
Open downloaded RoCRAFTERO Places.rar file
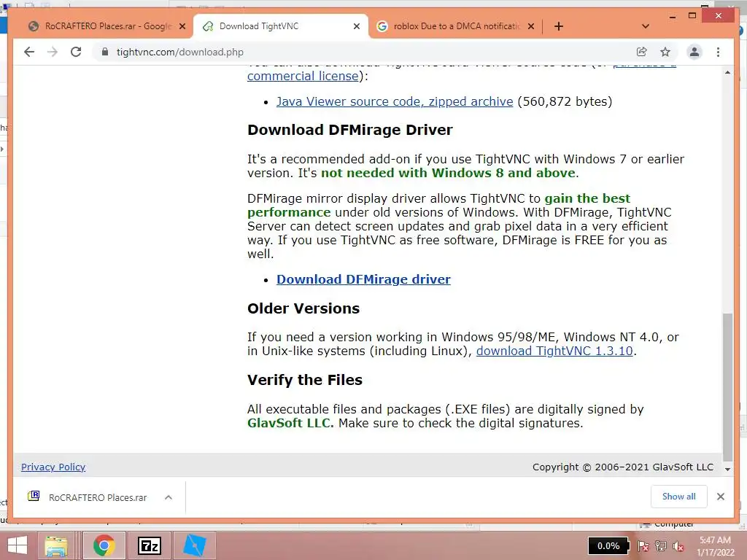coord(98,497)
